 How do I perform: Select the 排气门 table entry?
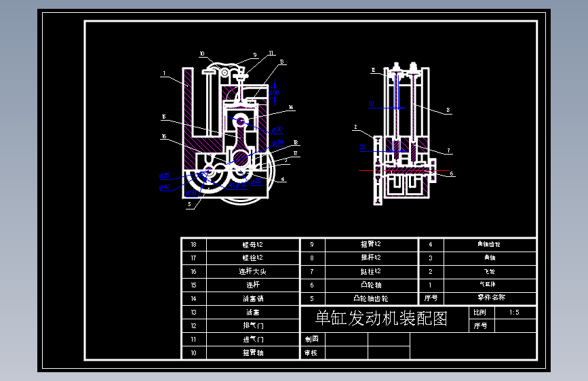253,325
